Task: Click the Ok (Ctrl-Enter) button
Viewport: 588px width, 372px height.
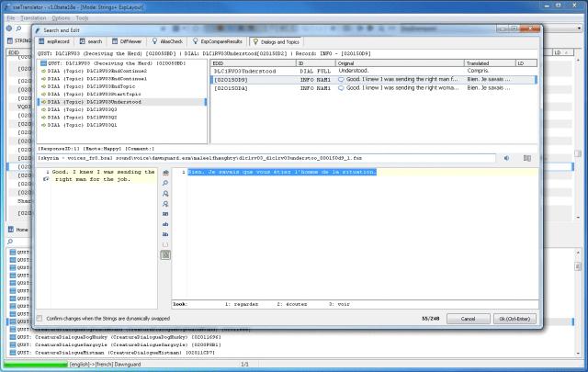Action: tap(514, 319)
